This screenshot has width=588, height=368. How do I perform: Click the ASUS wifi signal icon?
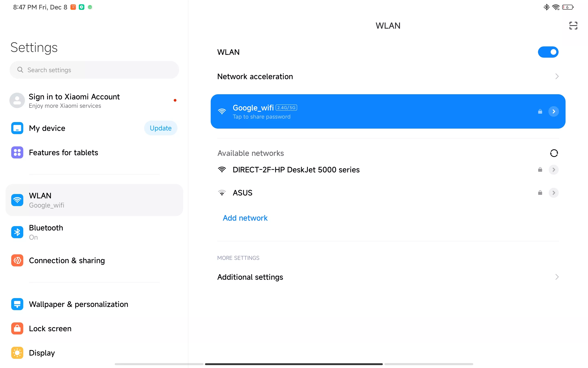[222, 193]
